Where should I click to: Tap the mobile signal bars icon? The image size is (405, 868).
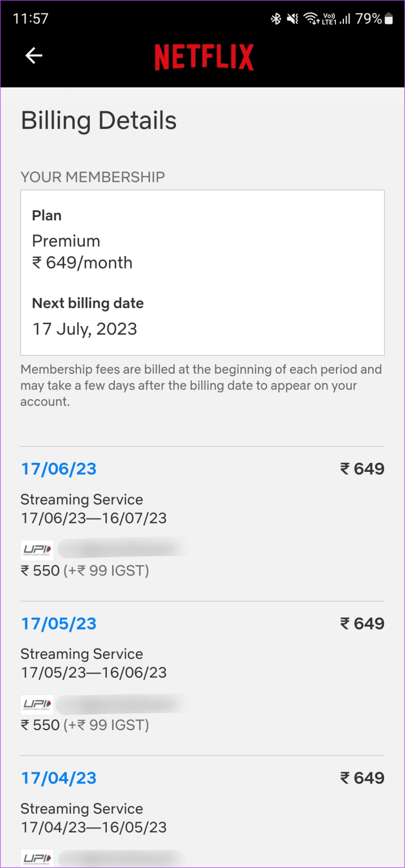click(344, 19)
